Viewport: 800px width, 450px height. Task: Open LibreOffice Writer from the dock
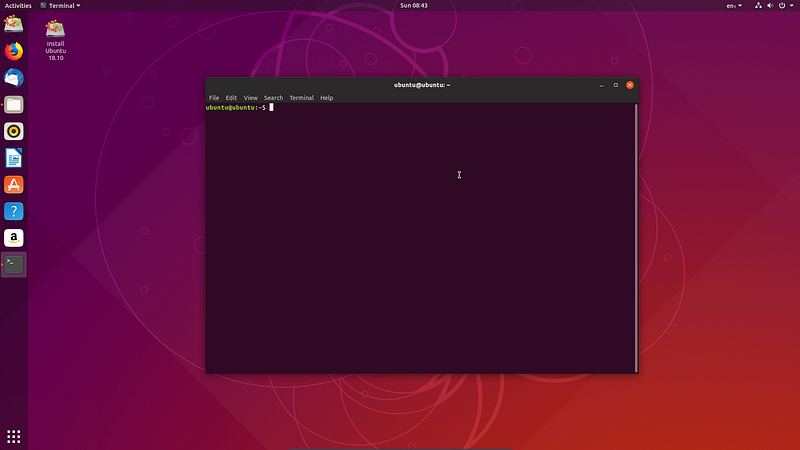pyautogui.click(x=14, y=158)
